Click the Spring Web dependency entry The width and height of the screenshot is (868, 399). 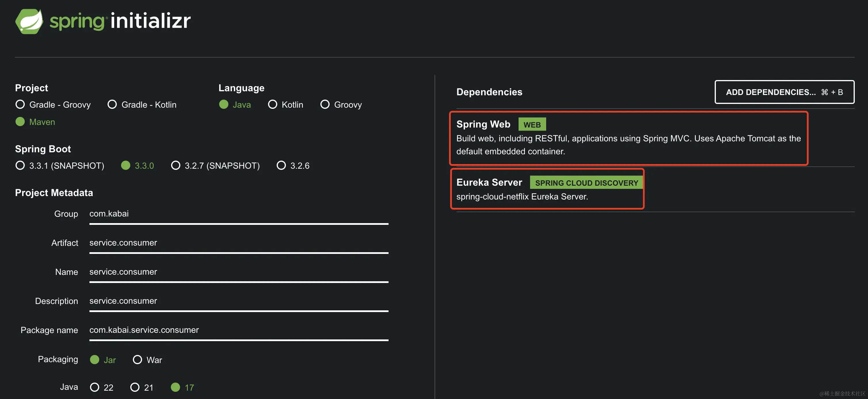pyautogui.click(x=483, y=124)
